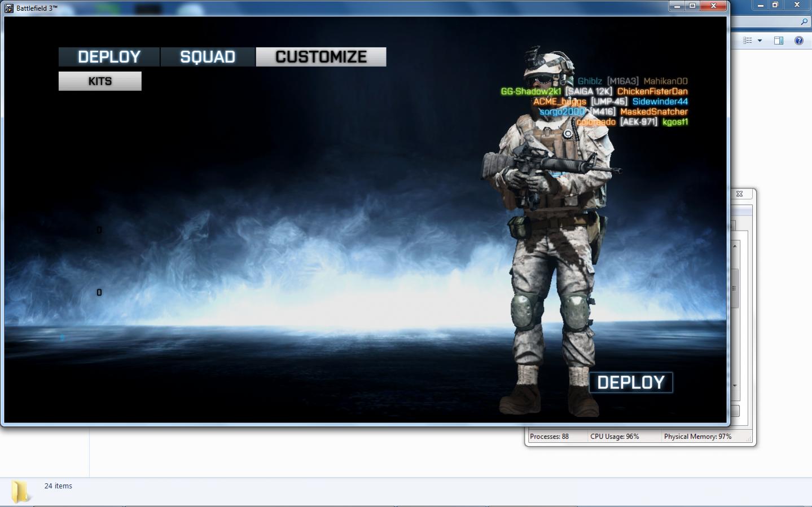Click the glowing DEPLOY button near the soldier
The image size is (812, 507).
[631, 382]
